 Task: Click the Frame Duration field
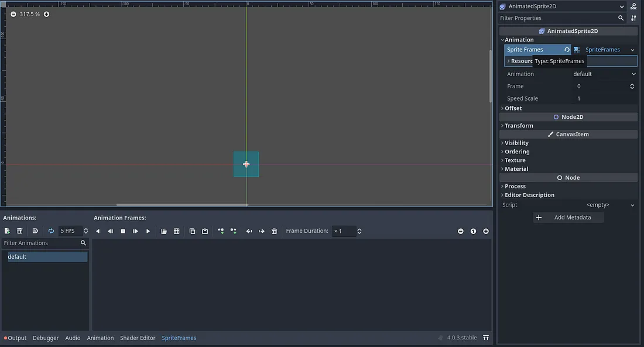click(344, 231)
